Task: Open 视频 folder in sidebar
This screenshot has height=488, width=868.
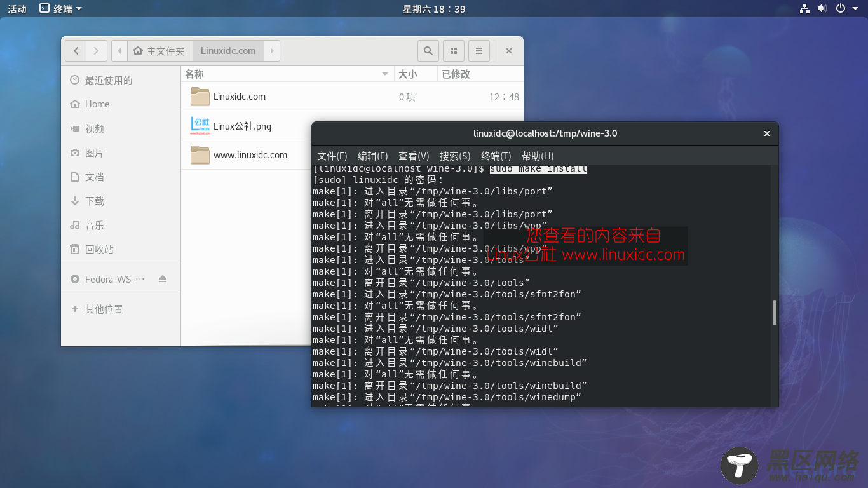Action: [121, 128]
